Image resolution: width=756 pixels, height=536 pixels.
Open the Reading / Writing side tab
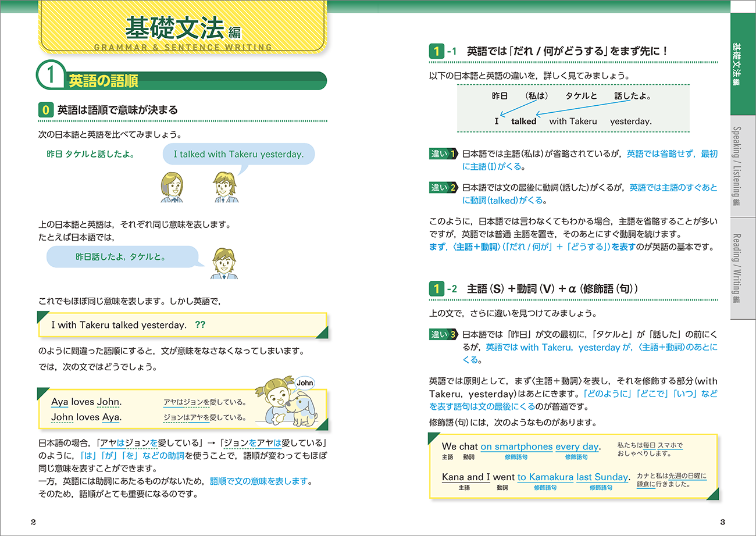coord(743,268)
